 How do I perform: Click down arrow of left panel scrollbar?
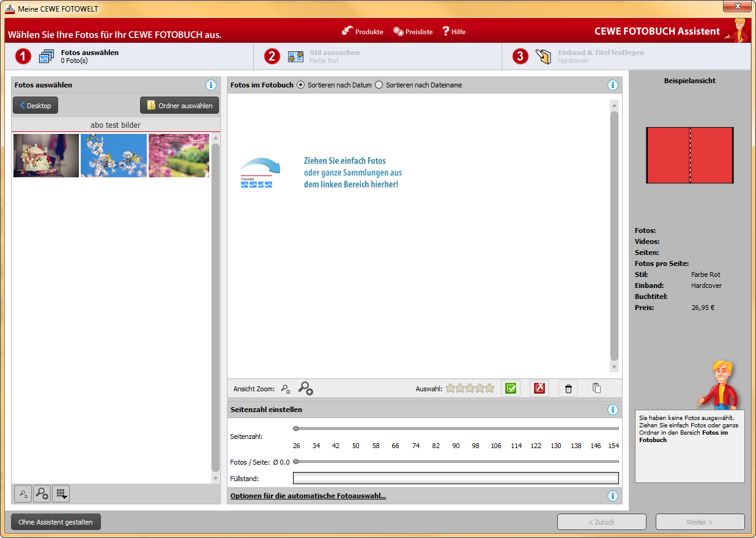tap(215, 478)
